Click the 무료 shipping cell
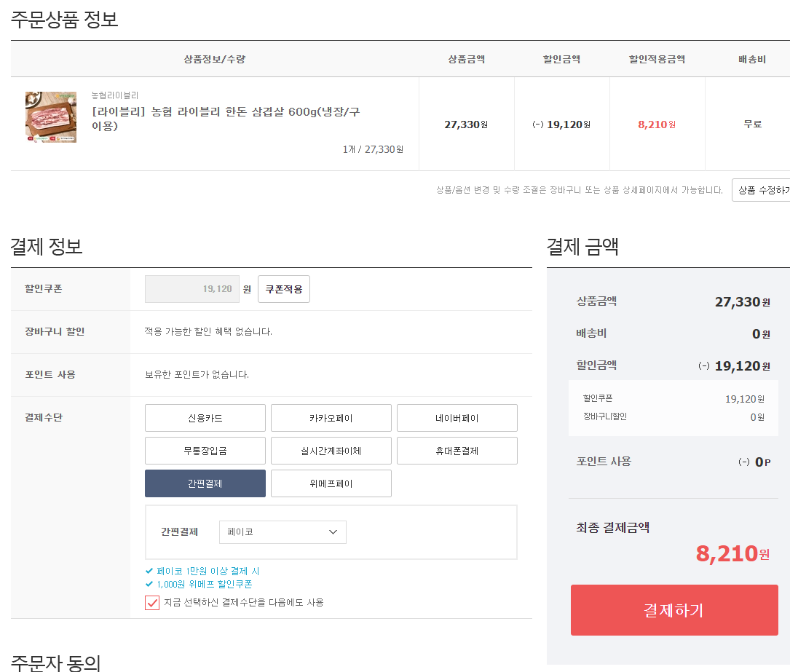Image resolution: width=790 pixels, height=672 pixels. click(753, 124)
